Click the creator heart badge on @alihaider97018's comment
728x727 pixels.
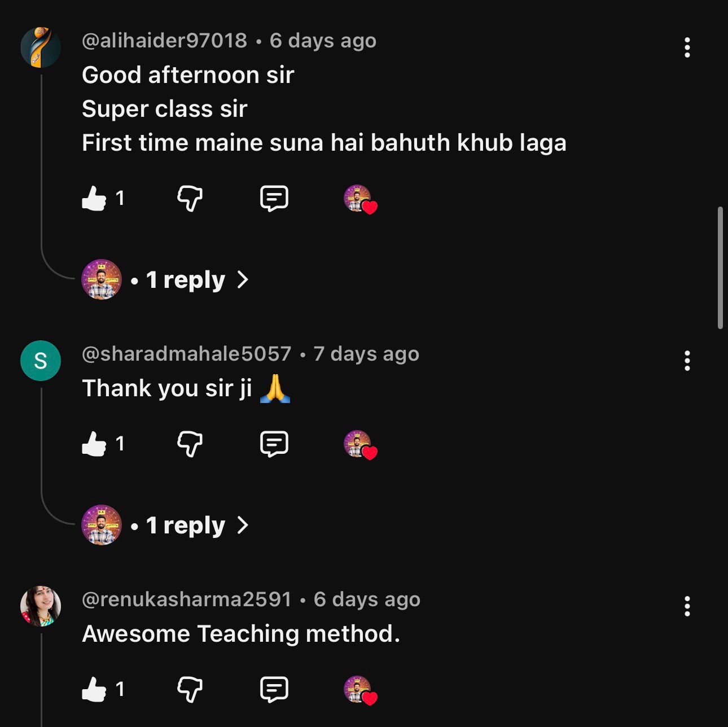pos(360,200)
